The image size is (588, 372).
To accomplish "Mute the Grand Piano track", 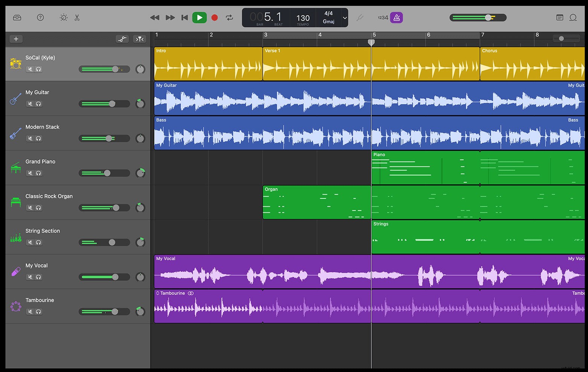I will 30,173.
